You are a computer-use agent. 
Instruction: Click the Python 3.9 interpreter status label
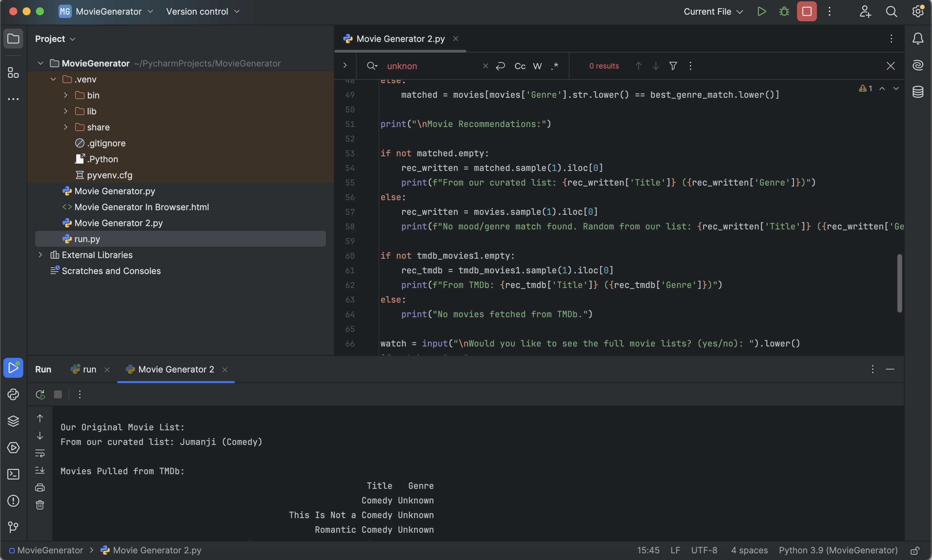[x=838, y=550]
